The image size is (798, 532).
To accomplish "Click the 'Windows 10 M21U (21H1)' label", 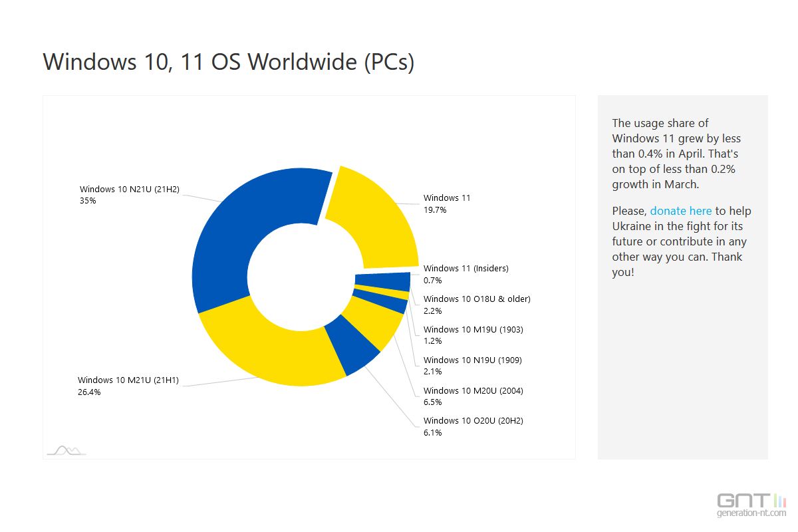I will [128, 380].
